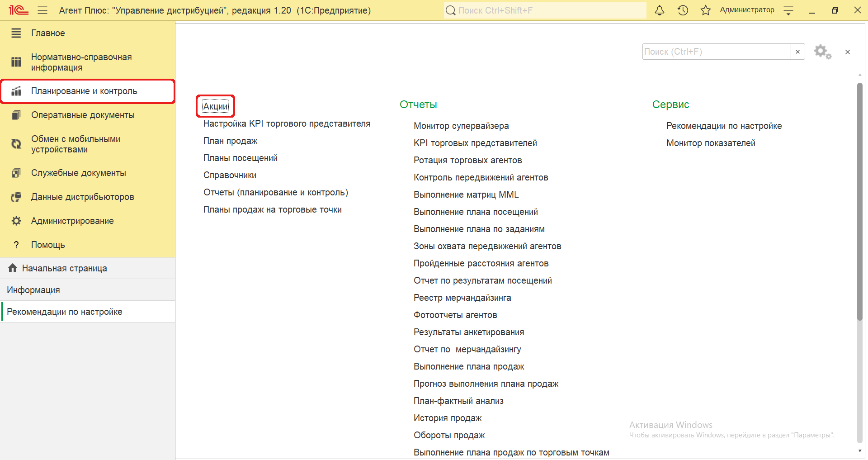Open Отчет по мерчандайзингу

point(467,349)
